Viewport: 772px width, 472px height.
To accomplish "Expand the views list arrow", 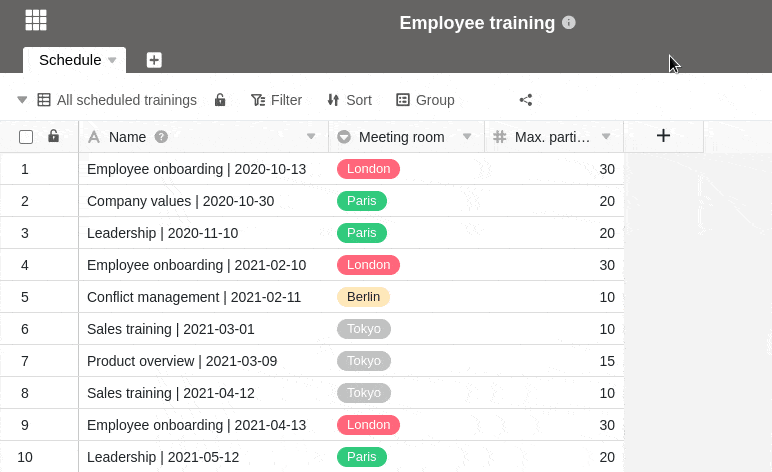I will tap(22, 100).
